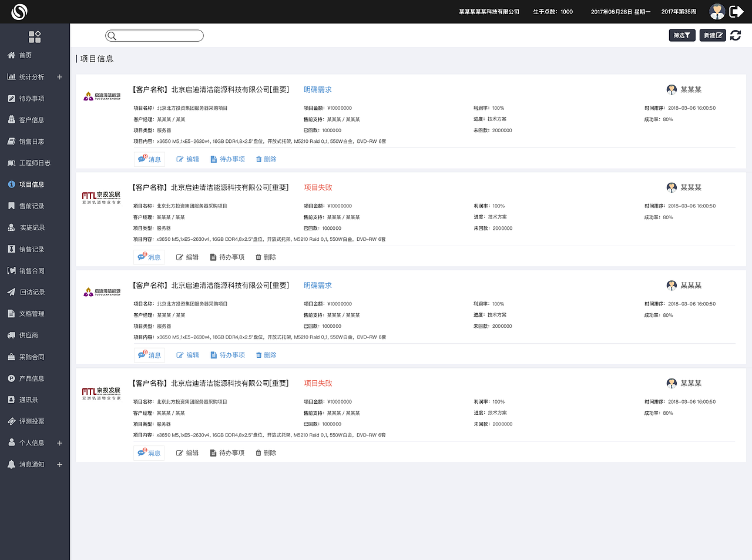Click the search magnifier icon
752x560 pixels.
112,36
